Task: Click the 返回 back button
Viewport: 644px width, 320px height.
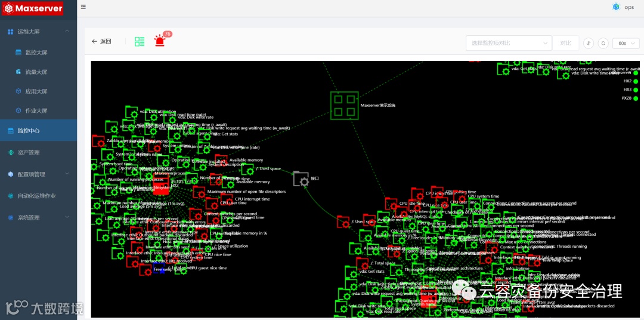Action: coord(101,41)
